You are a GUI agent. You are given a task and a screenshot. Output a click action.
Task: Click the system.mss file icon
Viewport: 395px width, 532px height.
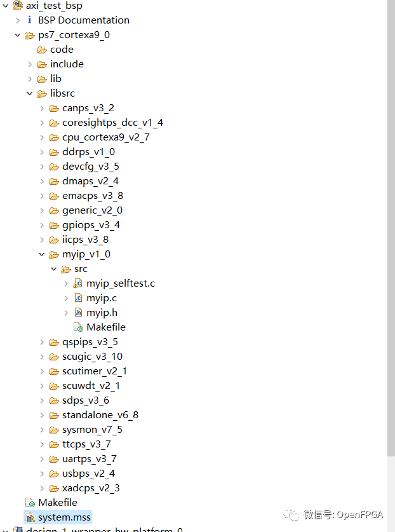click(30, 517)
